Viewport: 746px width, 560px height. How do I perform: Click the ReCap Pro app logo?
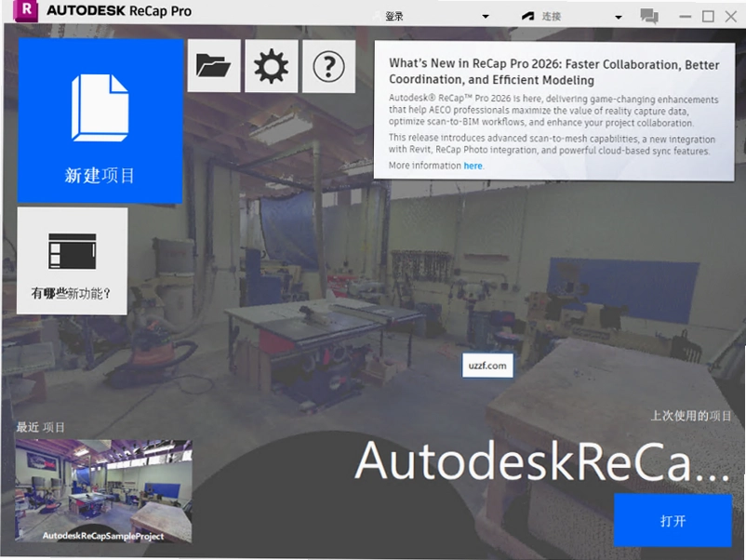26,10
